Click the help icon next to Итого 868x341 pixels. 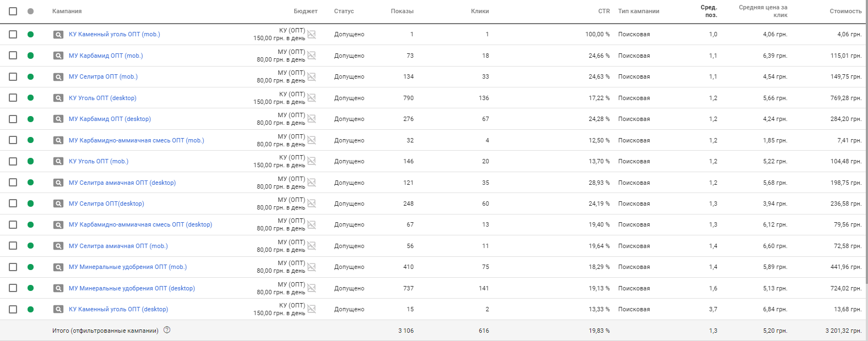167,330
